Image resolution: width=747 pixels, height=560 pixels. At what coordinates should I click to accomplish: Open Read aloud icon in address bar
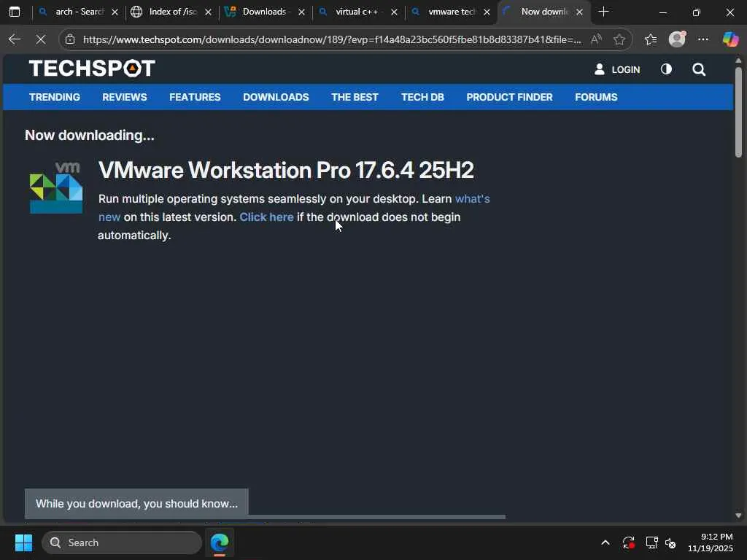pyautogui.click(x=596, y=39)
